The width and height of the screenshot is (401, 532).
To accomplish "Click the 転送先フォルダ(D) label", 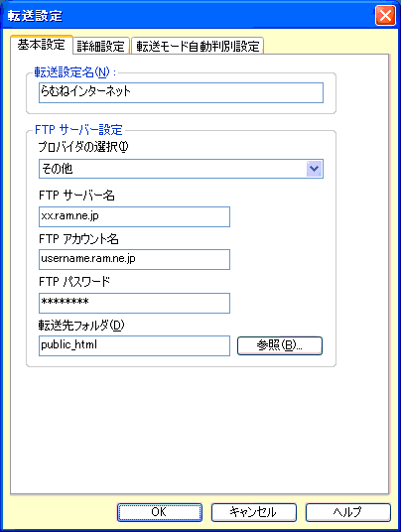I will (81, 326).
